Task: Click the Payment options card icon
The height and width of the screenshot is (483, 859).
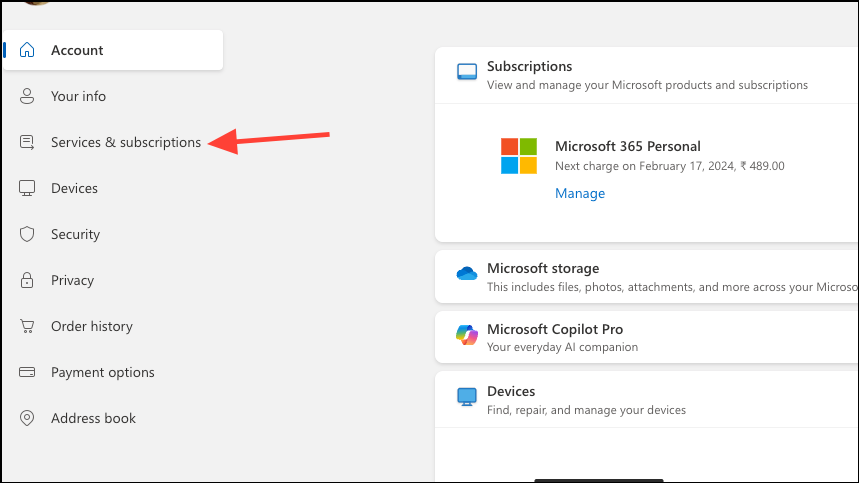Action: [27, 372]
